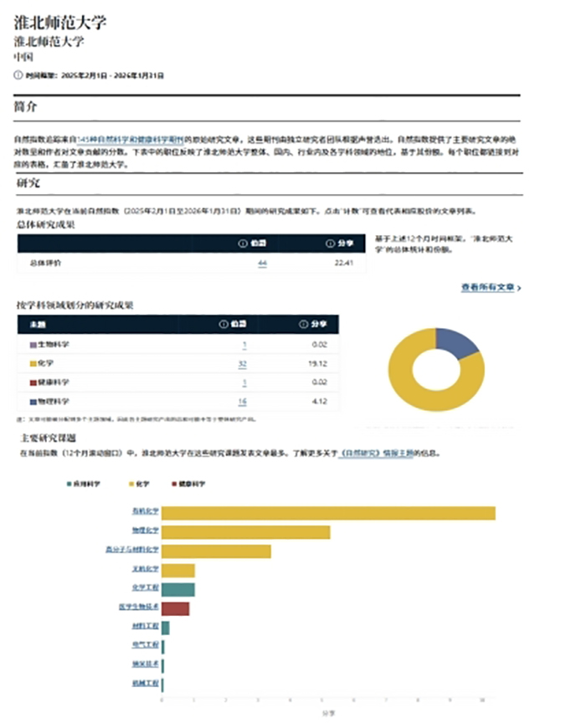Open the 145种自然科学和健康科学期刊 link
Screen dimensions: 586x728
(x=131, y=139)
